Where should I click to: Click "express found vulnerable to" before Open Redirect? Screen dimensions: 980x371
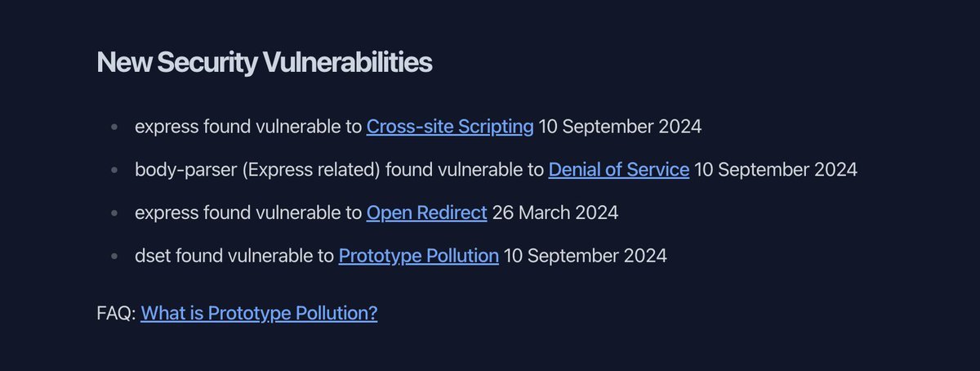click(248, 212)
